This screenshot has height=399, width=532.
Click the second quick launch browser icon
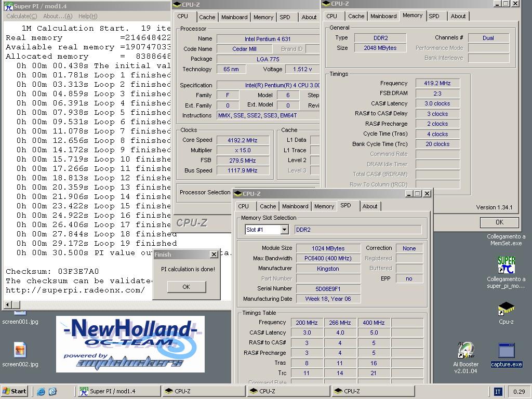point(52,391)
